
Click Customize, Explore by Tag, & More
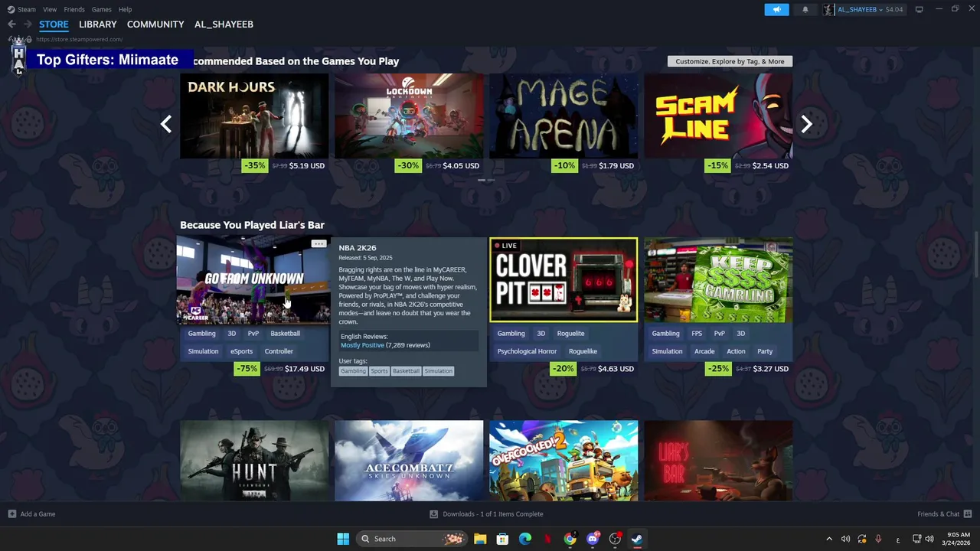(x=730, y=61)
